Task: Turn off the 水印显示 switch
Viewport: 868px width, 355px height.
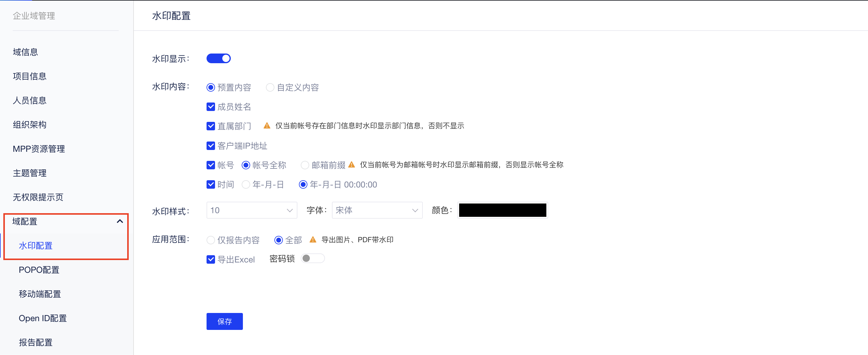Action: 218,58
